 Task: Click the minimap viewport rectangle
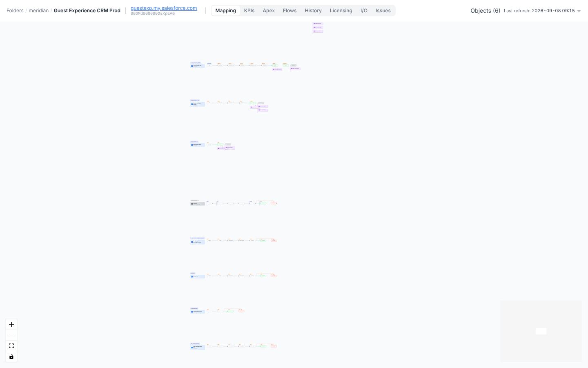tap(541, 331)
